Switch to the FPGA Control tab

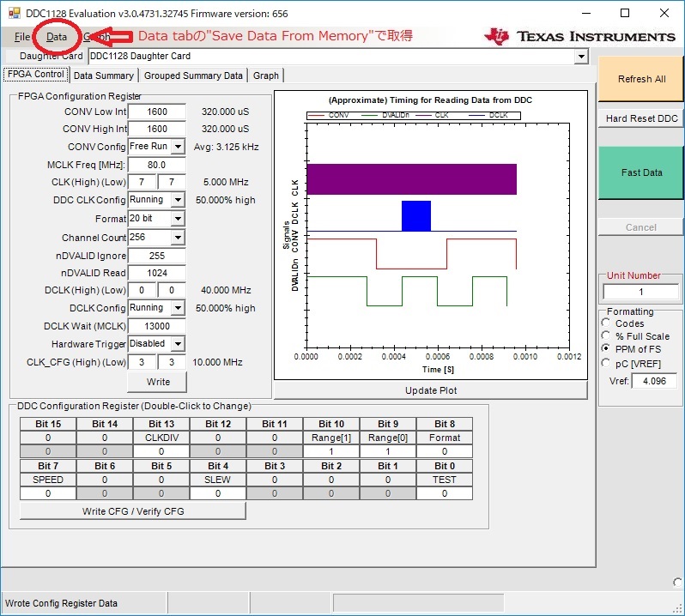36,75
